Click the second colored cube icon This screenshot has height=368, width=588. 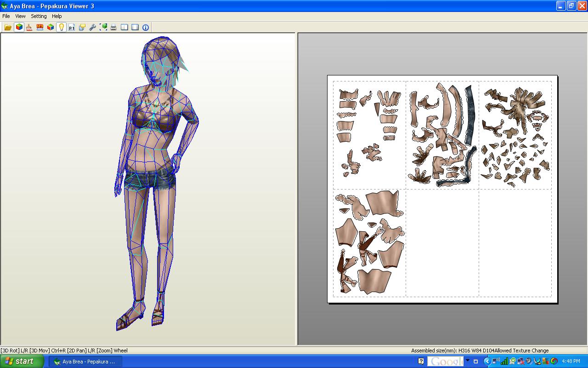coord(51,28)
